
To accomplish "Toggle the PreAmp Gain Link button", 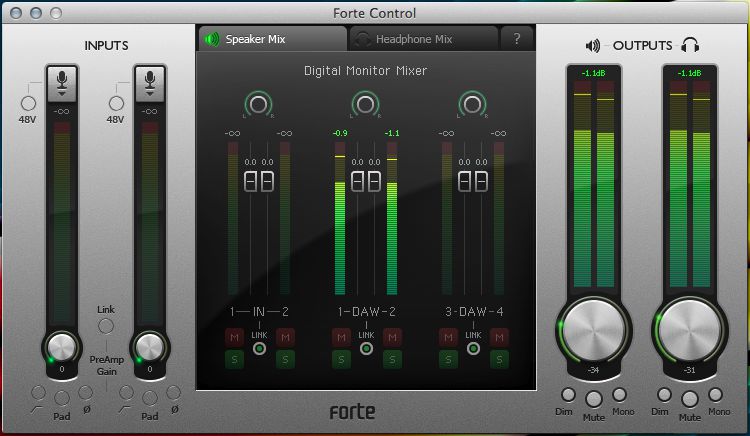I will click(x=106, y=326).
